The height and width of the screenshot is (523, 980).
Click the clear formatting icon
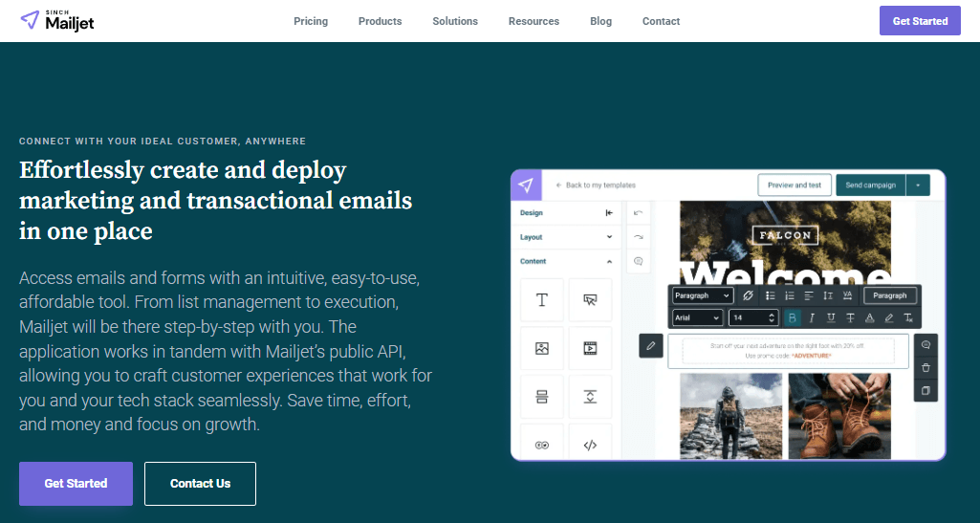[x=908, y=318]
